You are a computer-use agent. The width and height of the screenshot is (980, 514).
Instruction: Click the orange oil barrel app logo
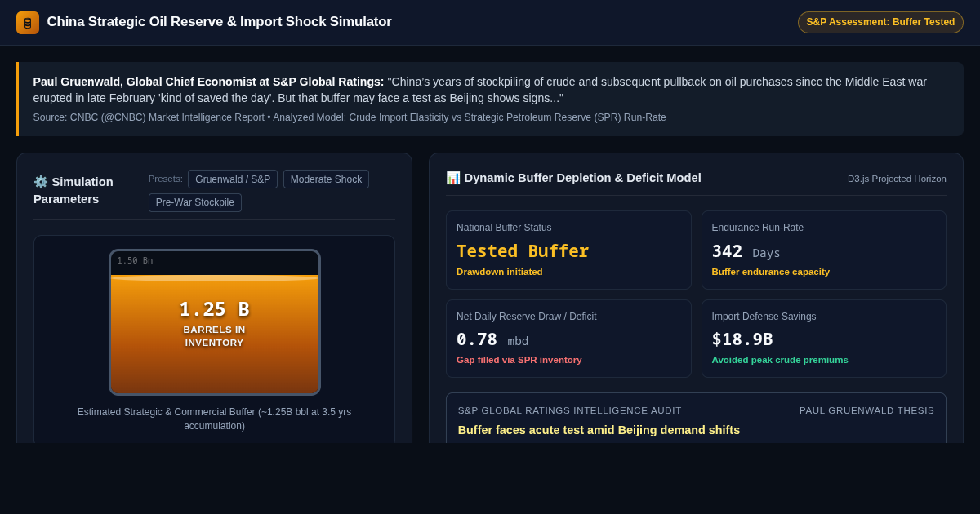tap(28, 23)
